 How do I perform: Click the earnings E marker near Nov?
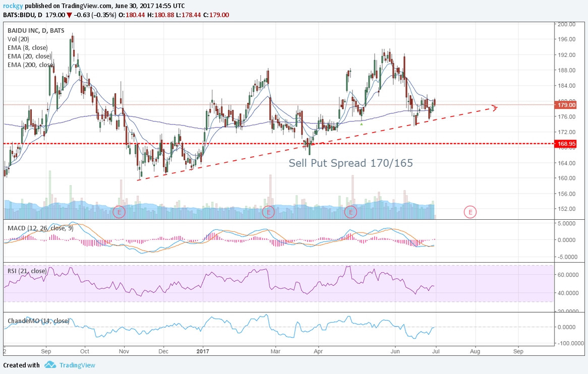click(x=119, y=212)
